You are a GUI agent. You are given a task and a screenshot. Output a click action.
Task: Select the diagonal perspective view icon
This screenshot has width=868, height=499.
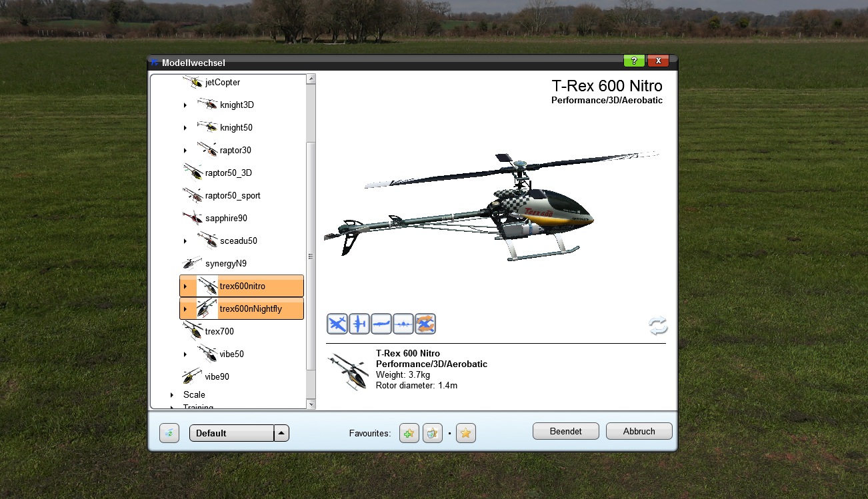tap(337, 324)
